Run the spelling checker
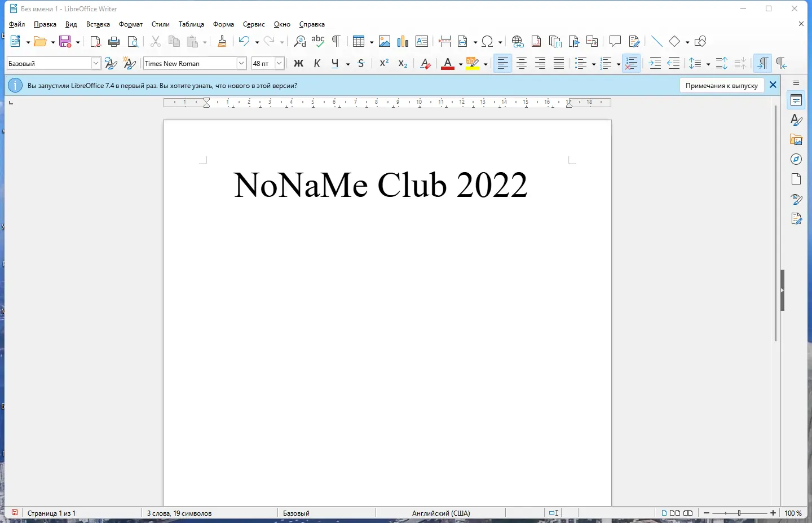 (318, 41)
